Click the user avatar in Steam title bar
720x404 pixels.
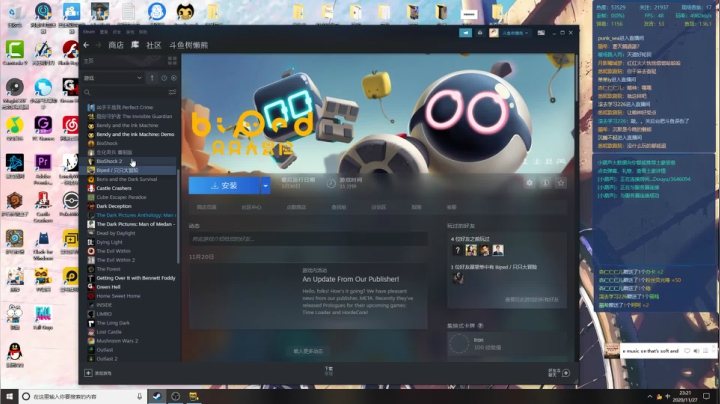pyautogui.click(x=494, y=33)
